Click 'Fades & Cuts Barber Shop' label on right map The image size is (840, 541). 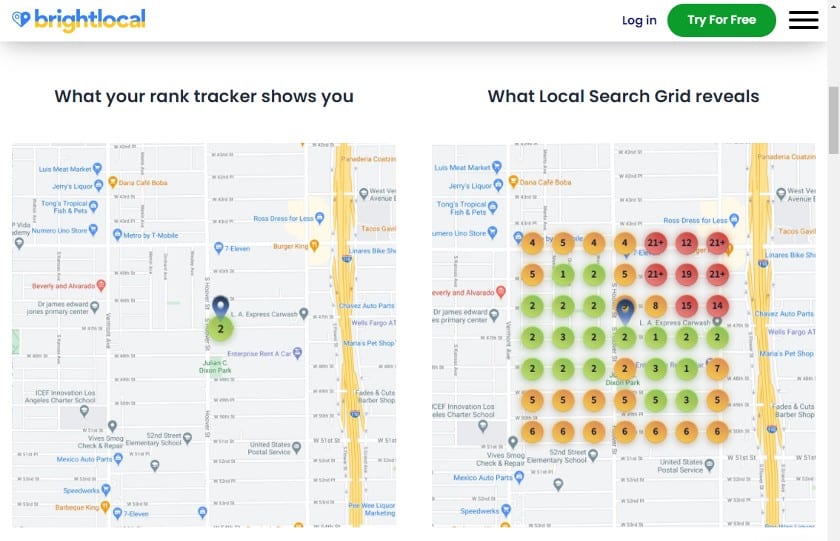[793, 411]
